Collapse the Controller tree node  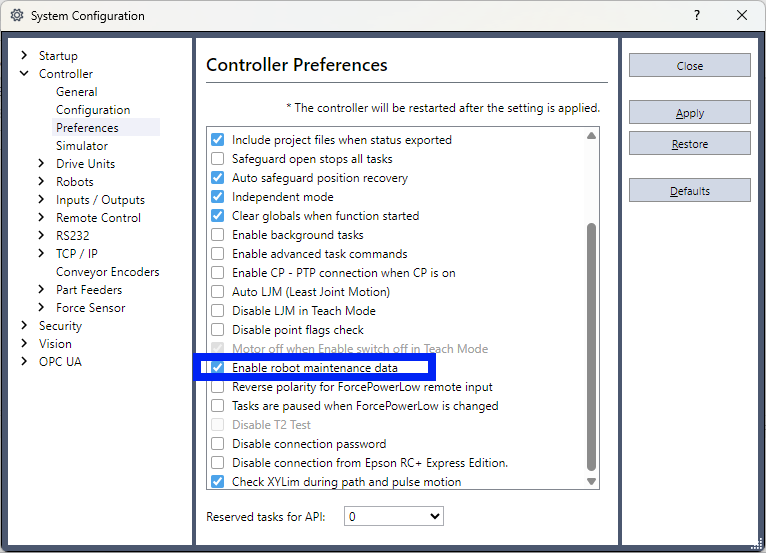(x=24, y=73)
